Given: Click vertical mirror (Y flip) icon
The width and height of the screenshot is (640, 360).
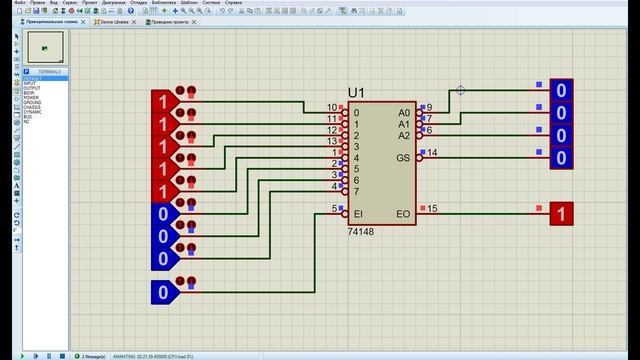Looking at the screenshot, I should pos(17,248).
